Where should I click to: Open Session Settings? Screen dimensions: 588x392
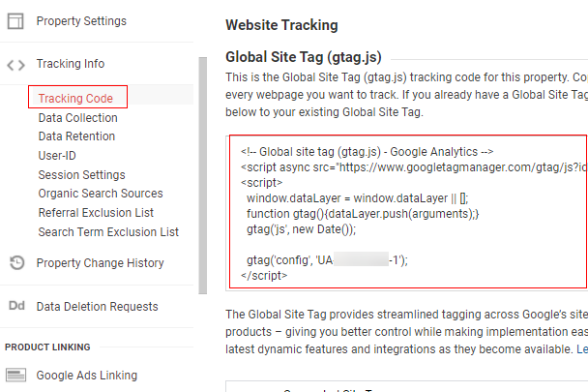[x=82, y=174]
